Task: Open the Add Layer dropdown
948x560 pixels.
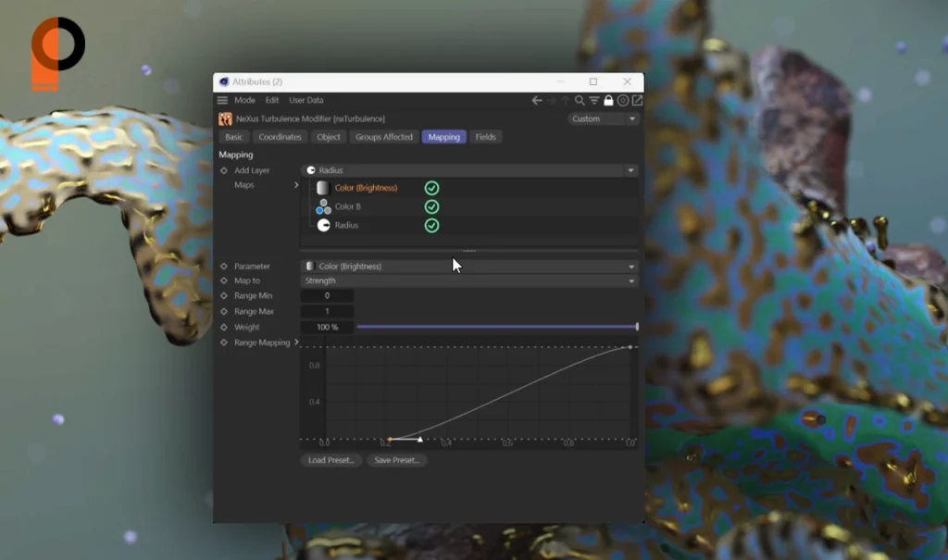Action: click(x=469, y=170)
